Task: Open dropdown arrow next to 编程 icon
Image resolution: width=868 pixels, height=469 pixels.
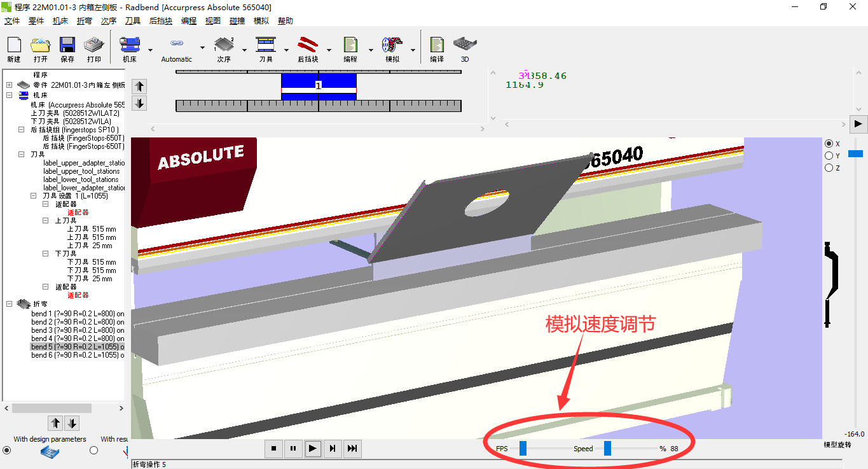Action: point(371,50)
